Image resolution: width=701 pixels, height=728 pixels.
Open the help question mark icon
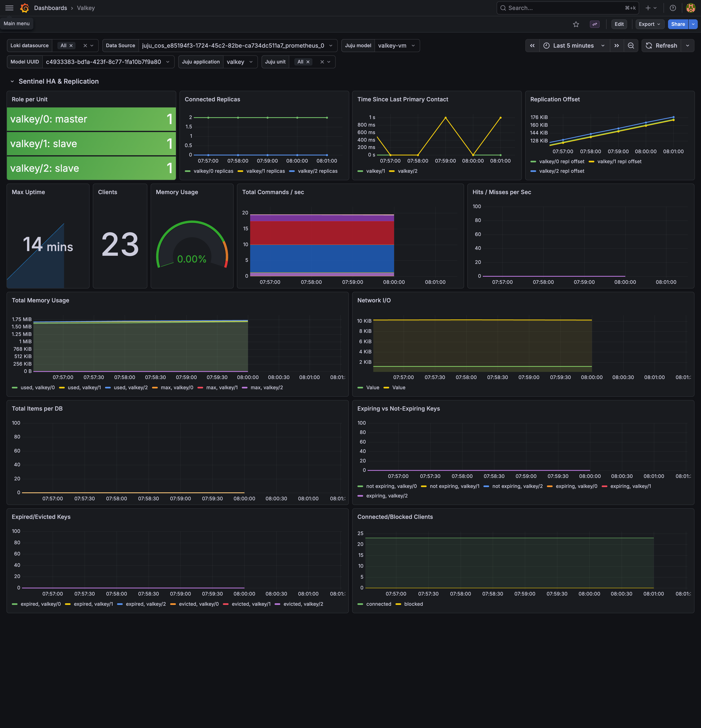click(x=673, y=8)
